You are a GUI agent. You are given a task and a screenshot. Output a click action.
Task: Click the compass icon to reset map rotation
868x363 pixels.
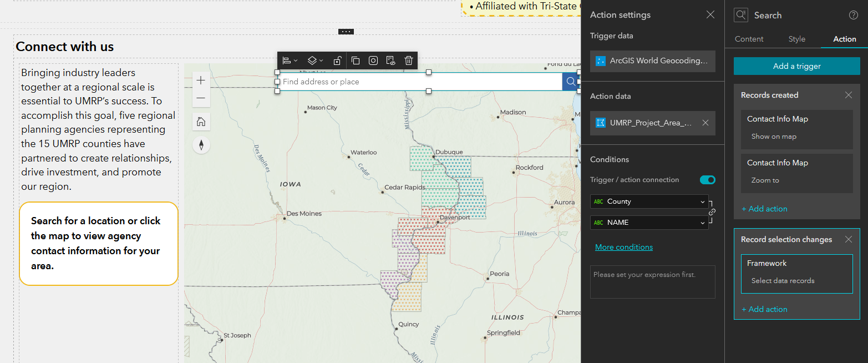point(201,145)
